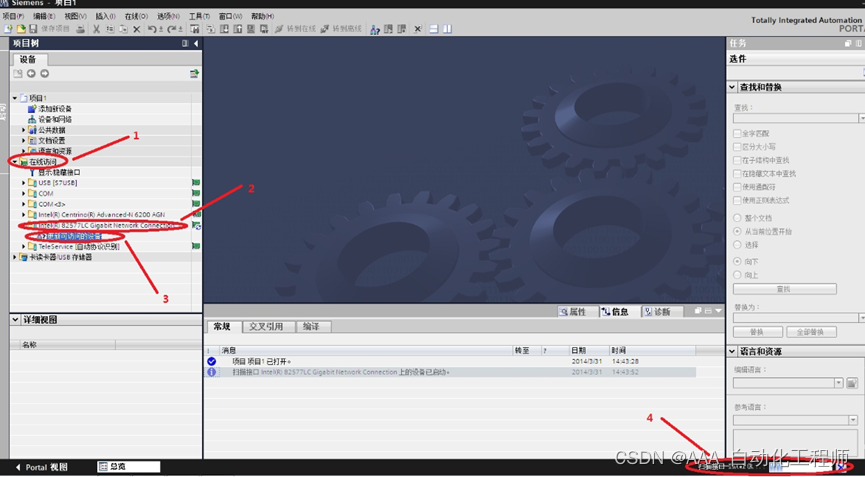865x477 pixels.
Task: Click the 查找 (find) button
Action: [x=784, y=289]
